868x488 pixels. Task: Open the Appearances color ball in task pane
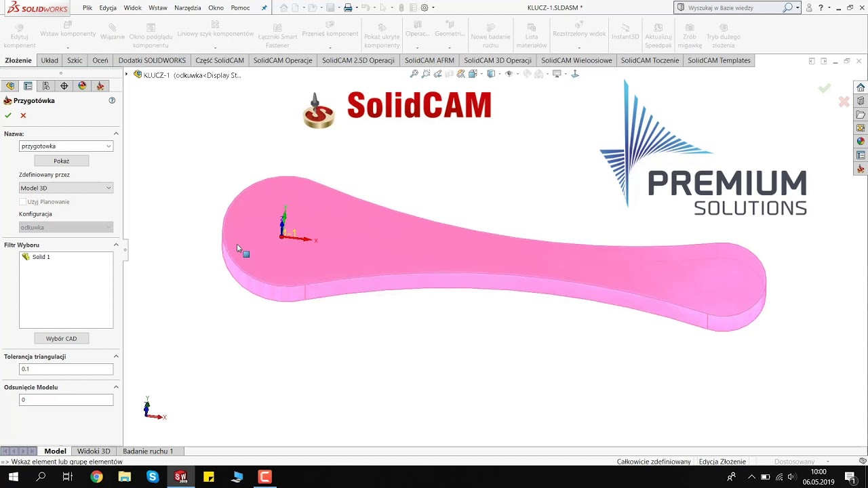click(861, 142)
